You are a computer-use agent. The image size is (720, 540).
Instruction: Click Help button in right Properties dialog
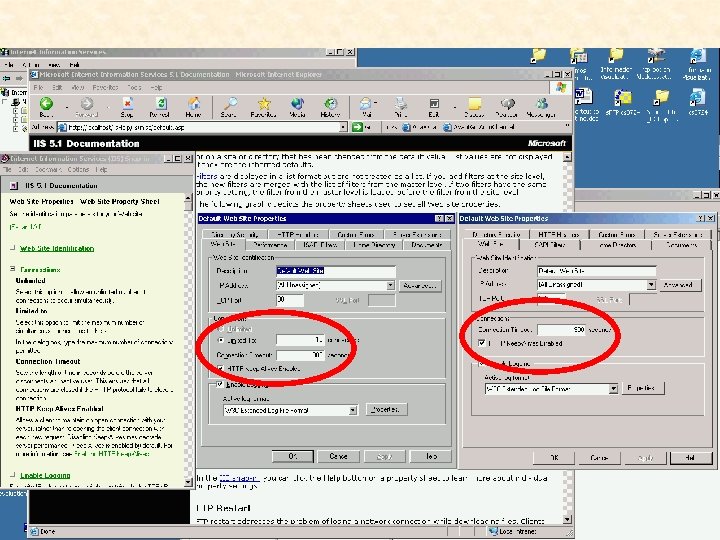[x=690, y=457]
